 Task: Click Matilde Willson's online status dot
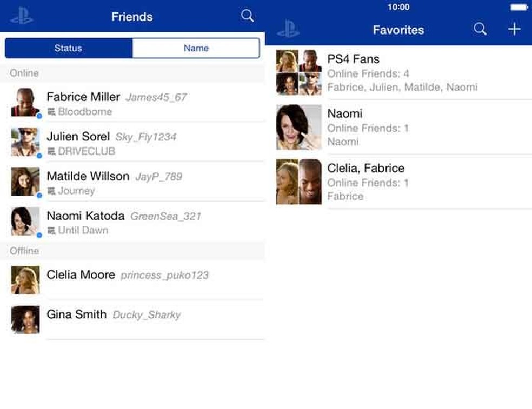39,195
